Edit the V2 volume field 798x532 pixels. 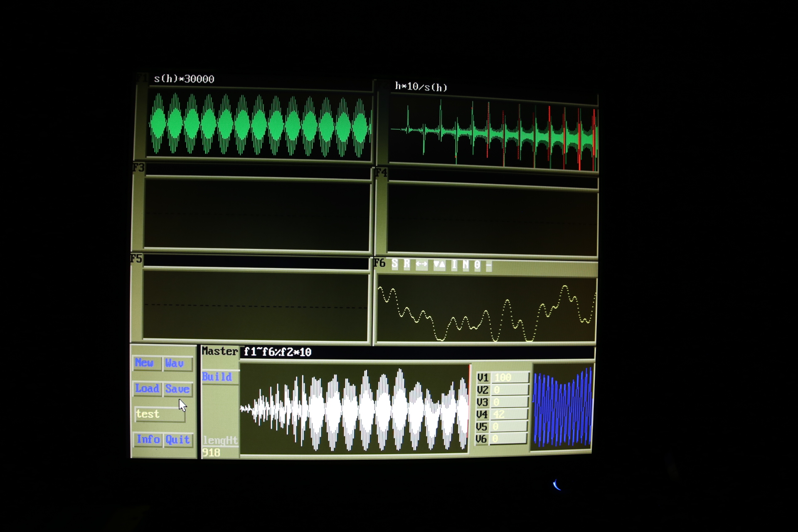[510, 390]
